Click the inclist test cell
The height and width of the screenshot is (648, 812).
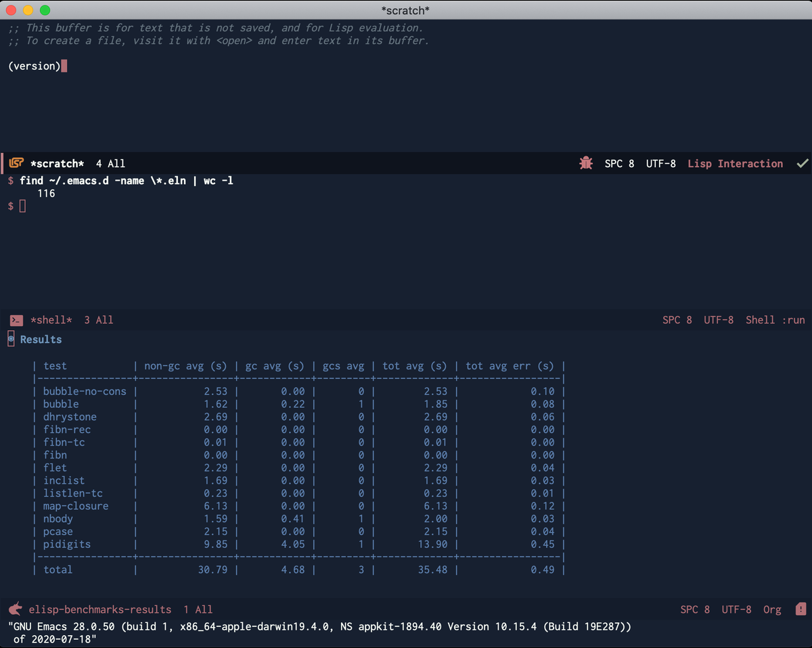(x=64, y=481)
